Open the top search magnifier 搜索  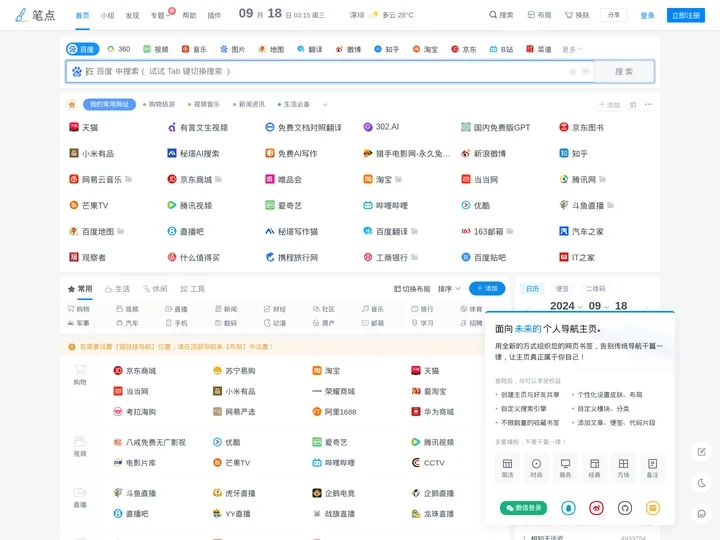501,15
